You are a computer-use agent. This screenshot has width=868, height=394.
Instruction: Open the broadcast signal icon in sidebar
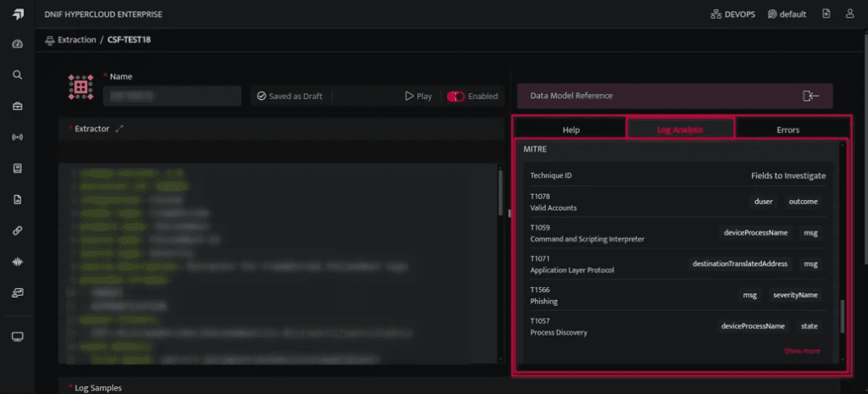click(17, 137)
